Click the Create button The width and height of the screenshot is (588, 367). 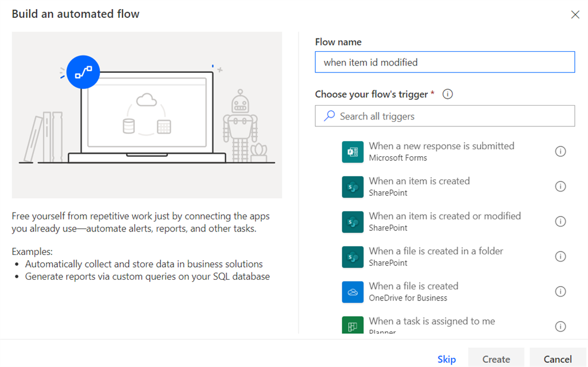(496, 359)
